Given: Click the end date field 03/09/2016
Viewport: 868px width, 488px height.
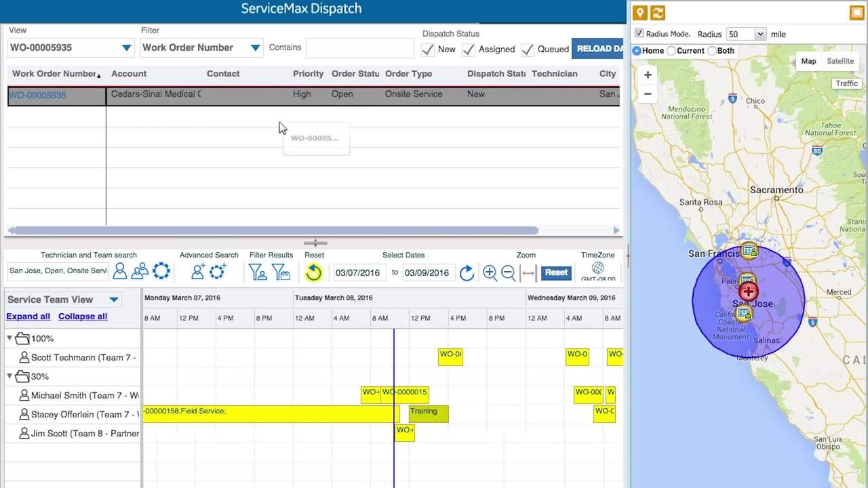Looking at the screenshot, I should (x=429, y=272).
